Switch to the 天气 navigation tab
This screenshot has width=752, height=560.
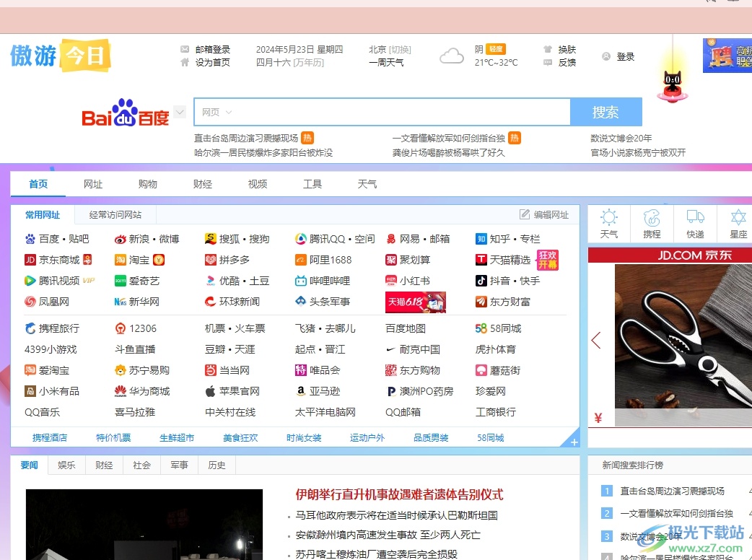click(x=367, y=184)
